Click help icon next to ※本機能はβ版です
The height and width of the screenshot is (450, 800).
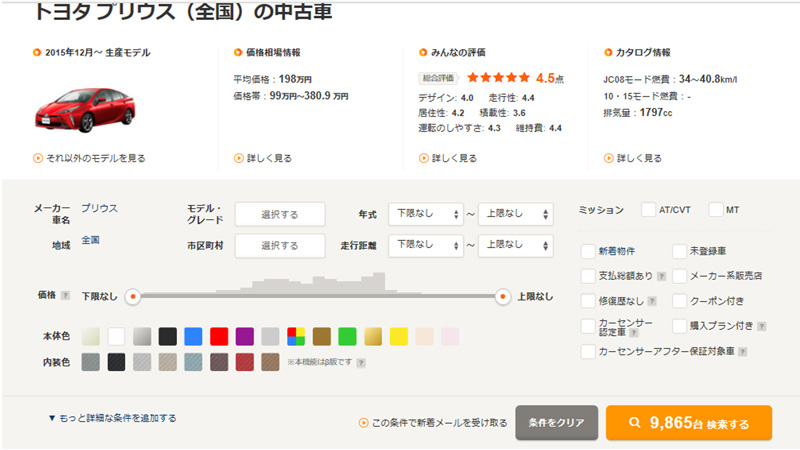(361, 363)
